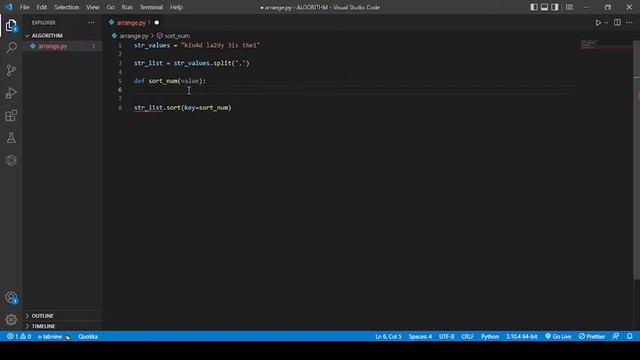Click the tabnine status bar item
Screen dimensions: 640x360
[54, 337]
